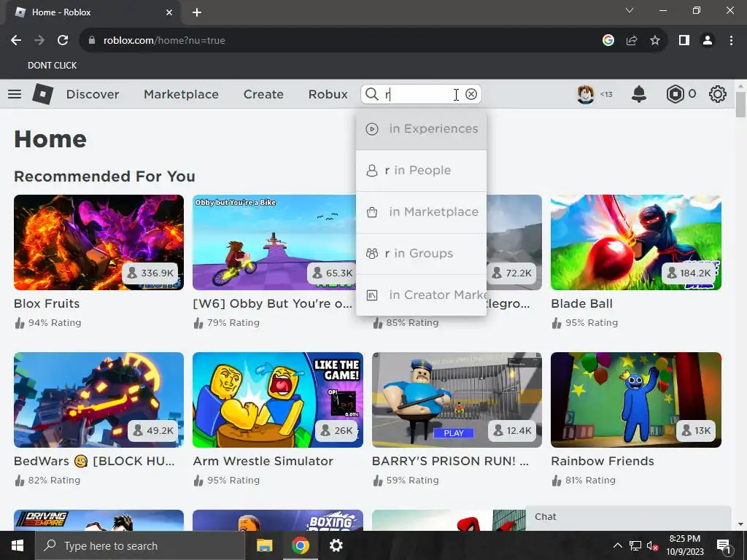Open the Chat panel
Screen dimensions: 747x560
(628, 518)
